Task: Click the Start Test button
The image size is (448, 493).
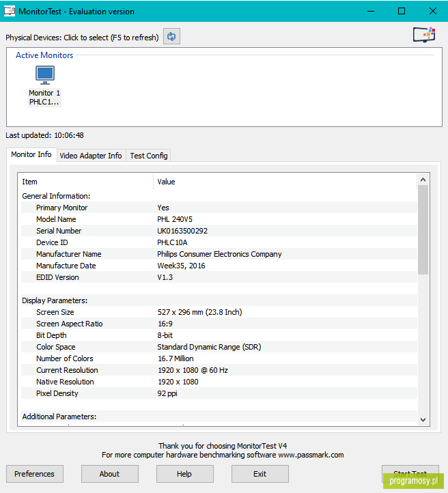Action: [410, 474]
